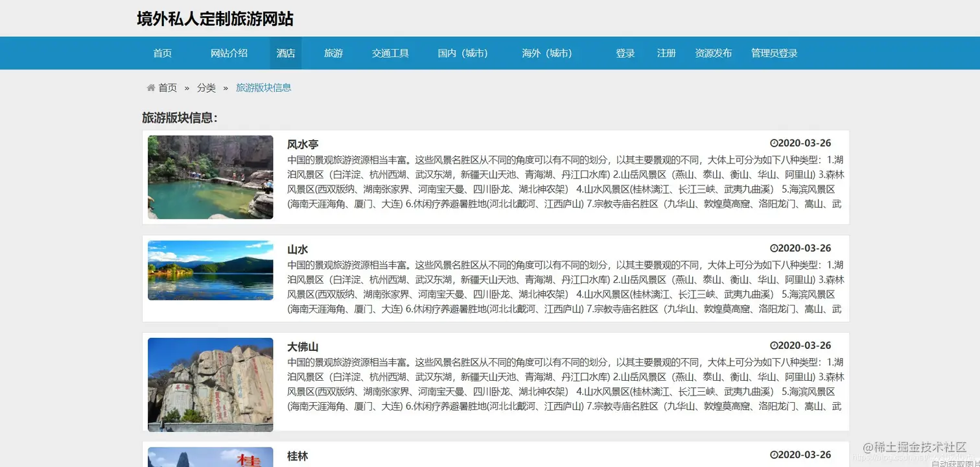This screenshot has height=467, width=980.
Task: Open the 海外（城市）section
Action: (548, 53)
